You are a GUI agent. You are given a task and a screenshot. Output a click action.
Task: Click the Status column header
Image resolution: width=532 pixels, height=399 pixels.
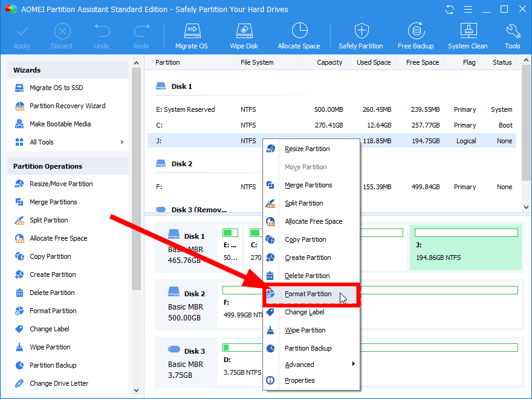(502, 62)
